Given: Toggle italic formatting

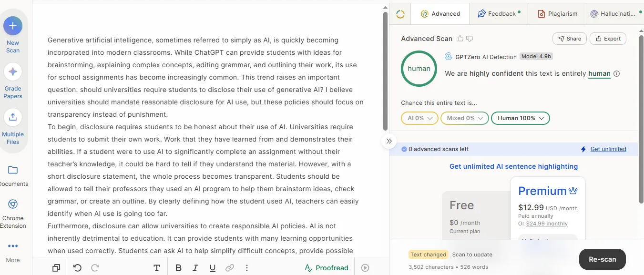Looking at the screenshot, I should (195, 268).
